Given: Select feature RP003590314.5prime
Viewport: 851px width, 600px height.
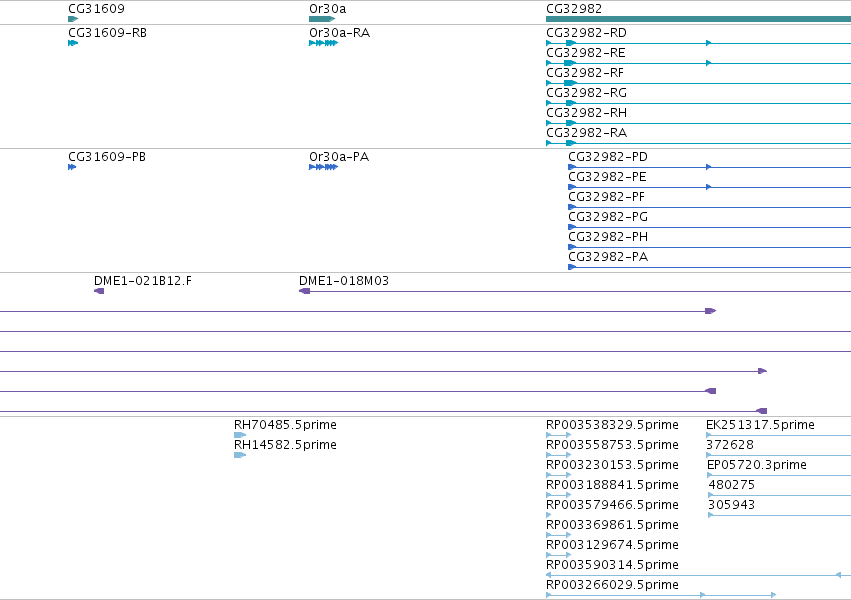Looking at the screenshot, I should [x=612, y=565].
